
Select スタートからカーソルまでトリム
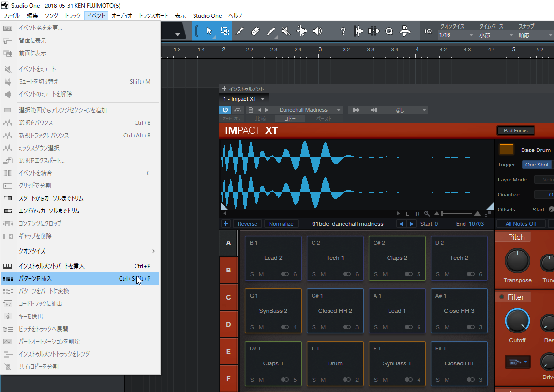point(80,198)
